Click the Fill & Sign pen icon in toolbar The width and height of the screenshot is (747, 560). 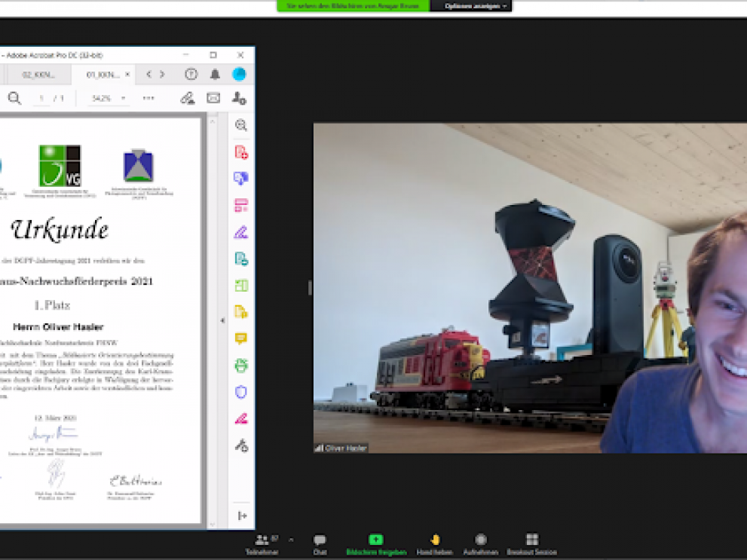tap(187, 98)
